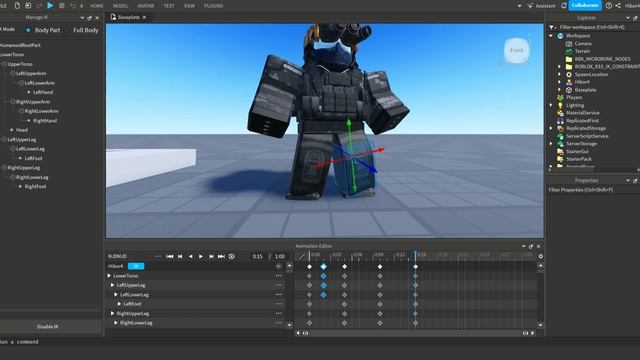Expand the LeftLowerLeg animation track
The height and width of the screenshot is (360, 640).
(116, 295)
